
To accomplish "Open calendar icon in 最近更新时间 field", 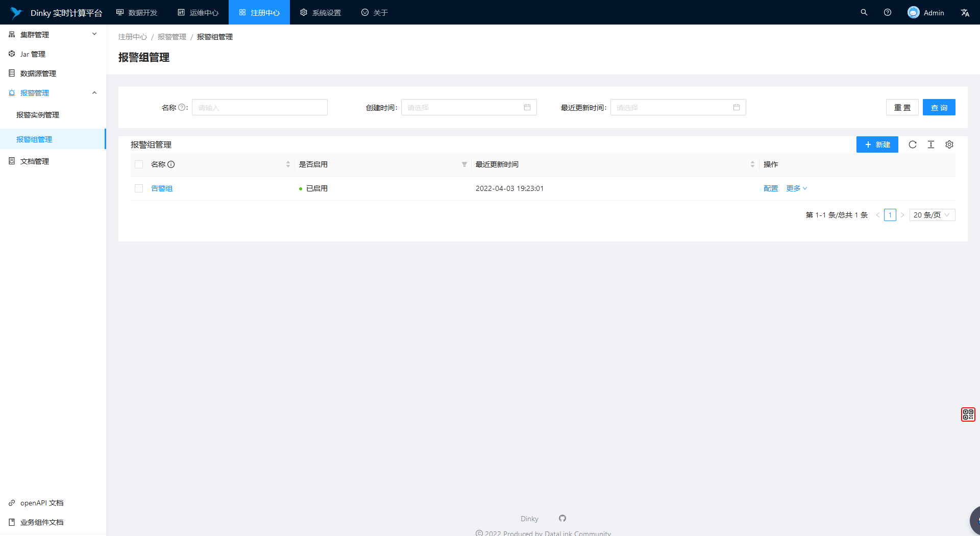I will coord(737,107).
